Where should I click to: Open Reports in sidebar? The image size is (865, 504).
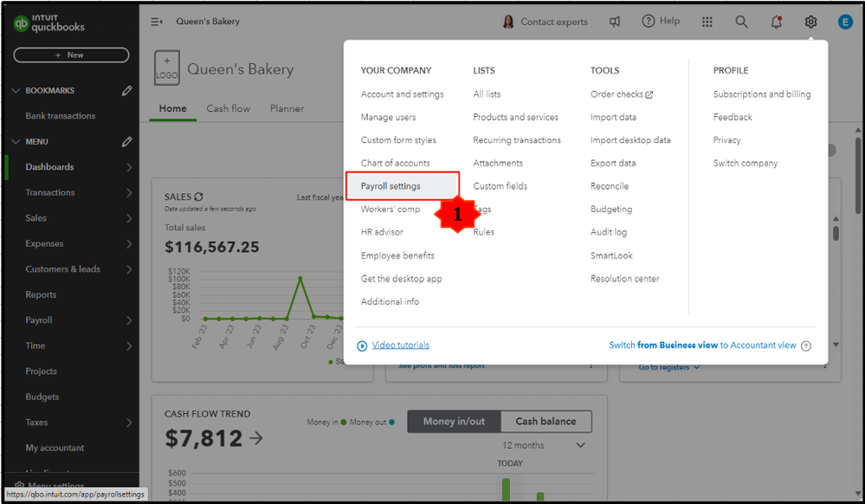pyautogui.click(x=41, y=294)
